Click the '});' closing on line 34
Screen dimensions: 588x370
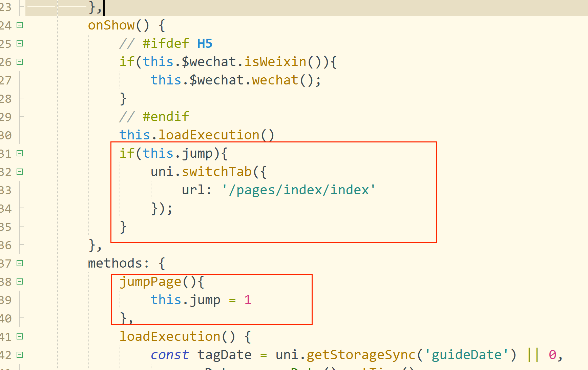tap(162, 209)
